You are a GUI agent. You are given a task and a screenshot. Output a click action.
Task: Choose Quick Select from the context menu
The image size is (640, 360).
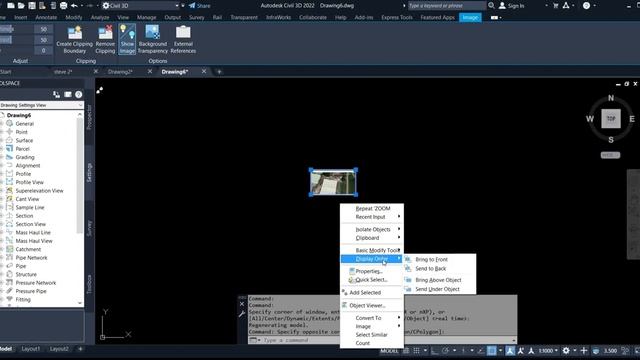coord(372,280)
